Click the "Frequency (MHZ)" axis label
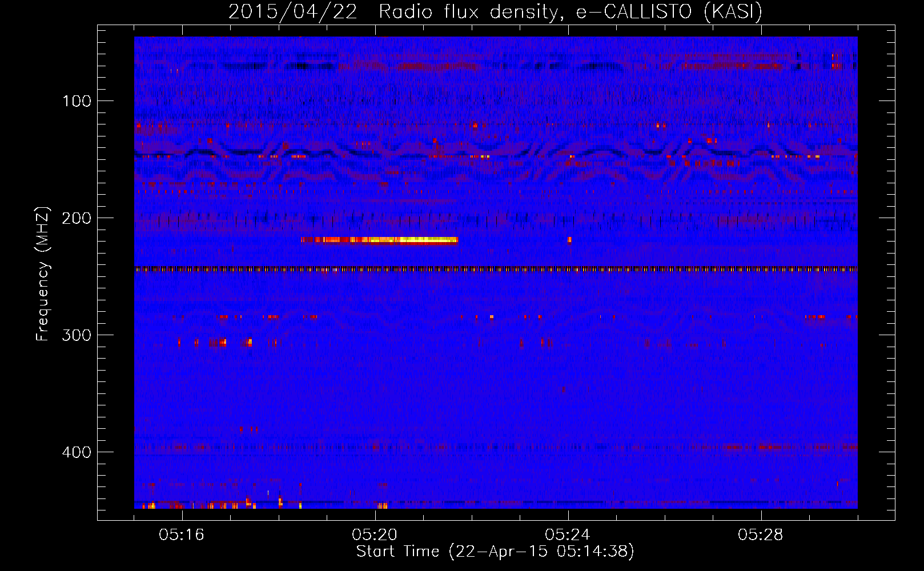Screen dimensions: 924x571 43,274
